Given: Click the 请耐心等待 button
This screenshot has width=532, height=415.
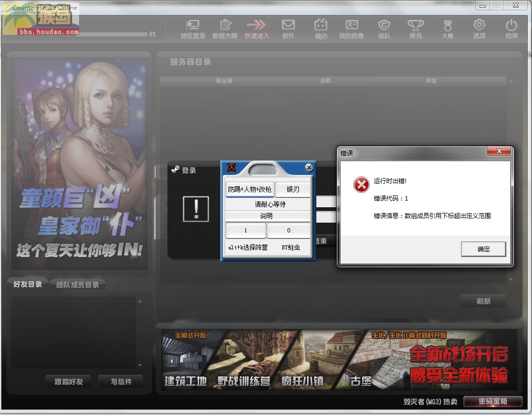Looking at the screenshot, I should tap(268, 204).
